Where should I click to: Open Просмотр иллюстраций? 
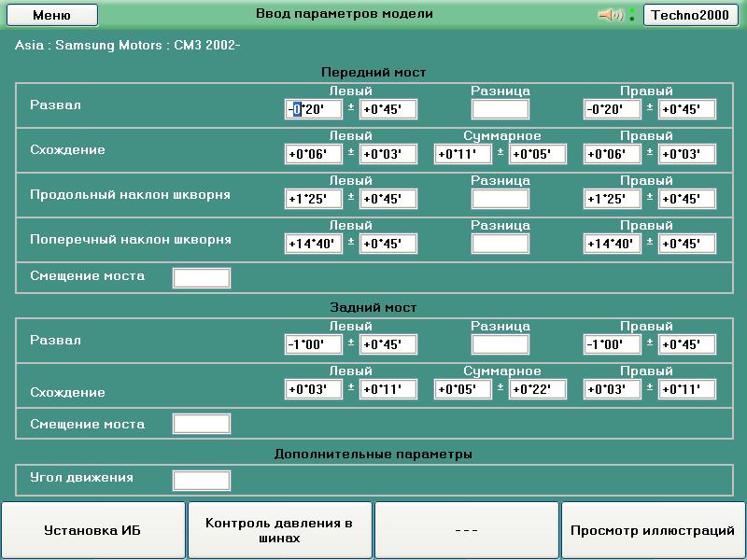[x=653, y=530]
